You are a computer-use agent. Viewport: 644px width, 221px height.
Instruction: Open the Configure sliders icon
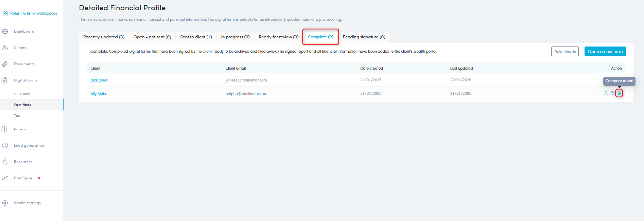(5, 178)
